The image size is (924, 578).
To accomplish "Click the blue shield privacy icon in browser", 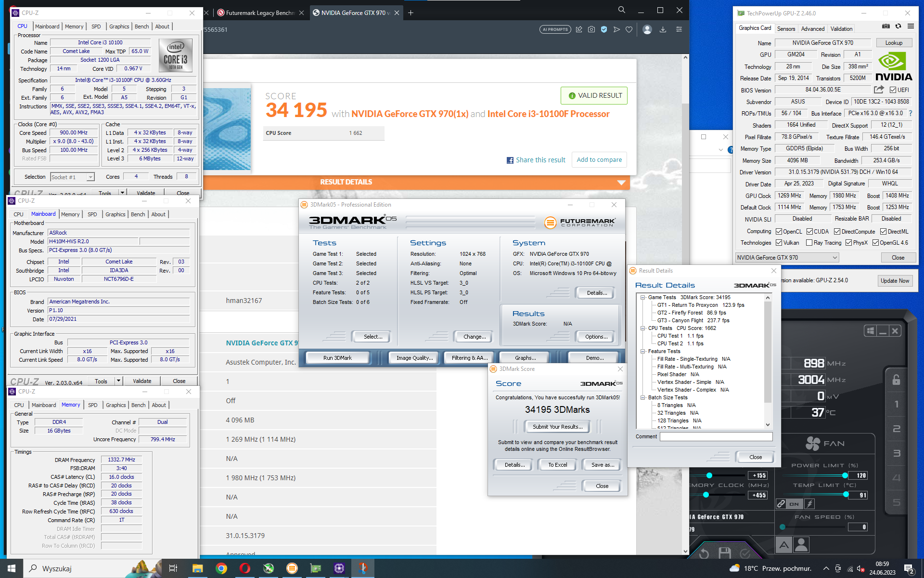I will [x=604, y=29].
